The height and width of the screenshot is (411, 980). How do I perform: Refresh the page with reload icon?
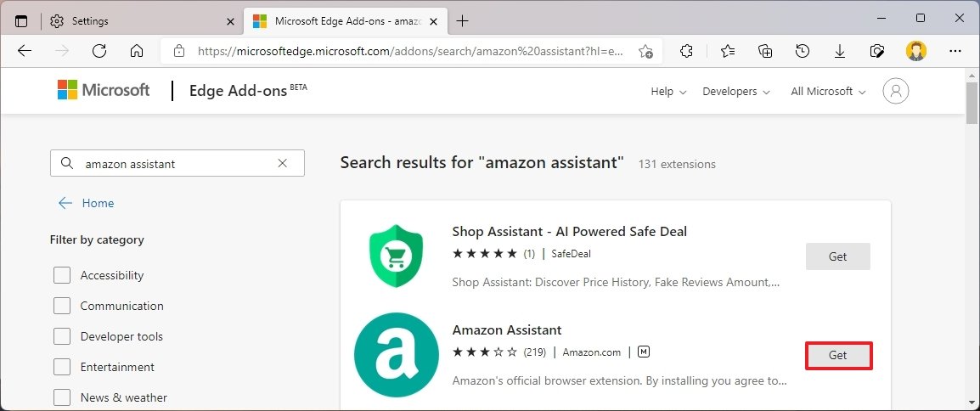click(99, 51)
